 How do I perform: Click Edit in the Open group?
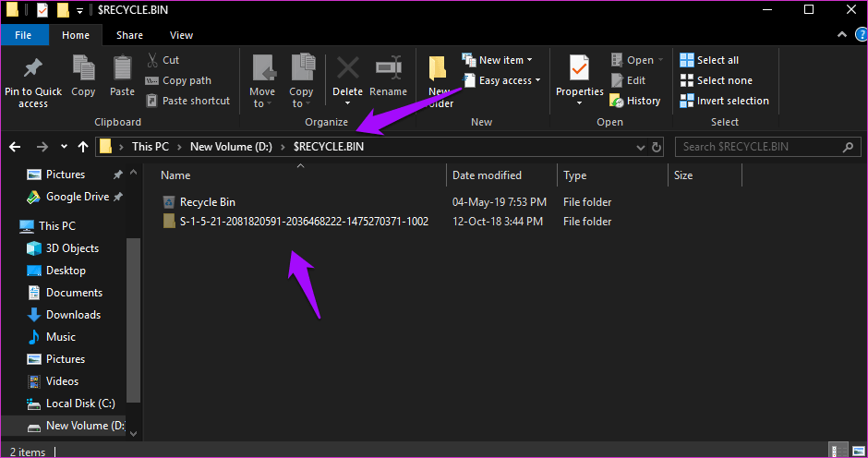[628, 80]
